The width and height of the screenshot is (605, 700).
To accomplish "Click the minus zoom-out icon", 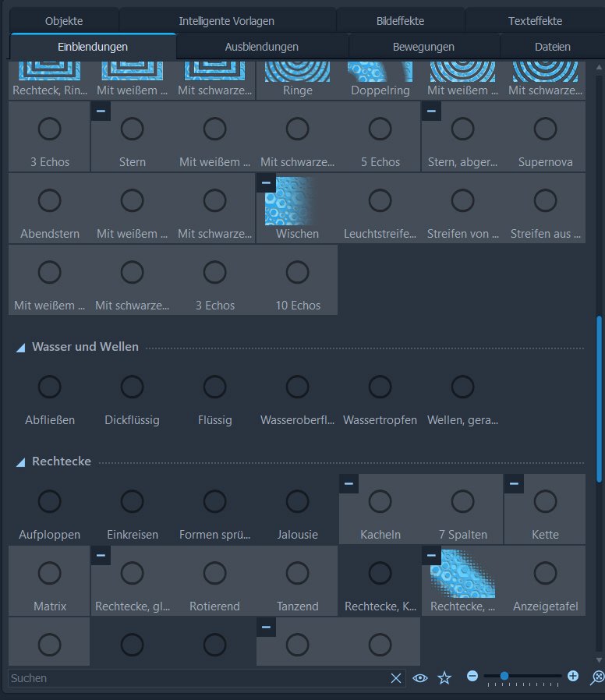I will click(472, 676).
